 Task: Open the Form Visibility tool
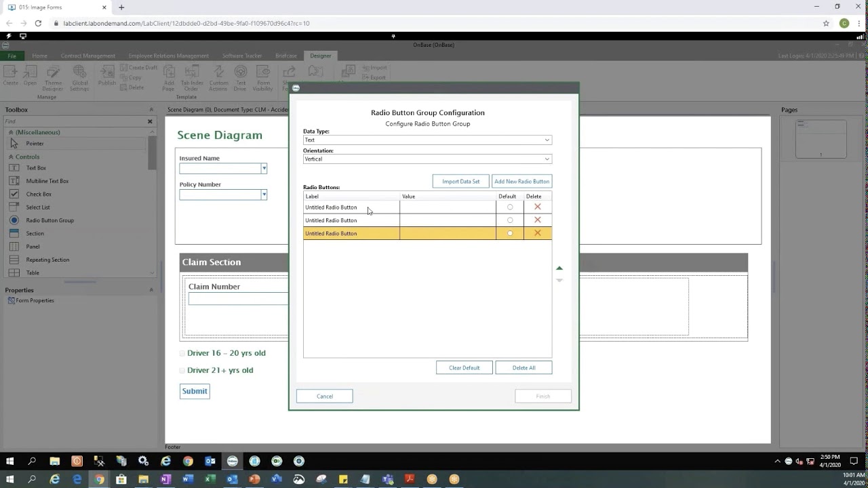click(x=263, y=78)
